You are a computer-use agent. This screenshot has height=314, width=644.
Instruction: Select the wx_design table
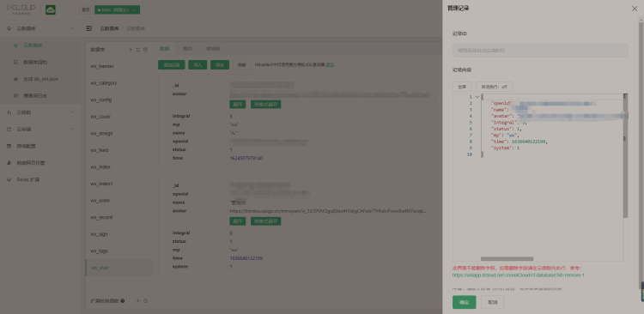click(119, 133)
